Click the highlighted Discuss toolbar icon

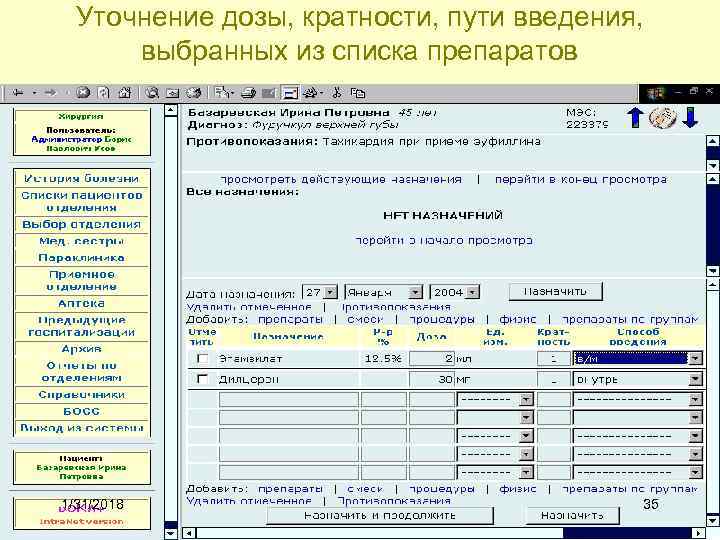290,93
